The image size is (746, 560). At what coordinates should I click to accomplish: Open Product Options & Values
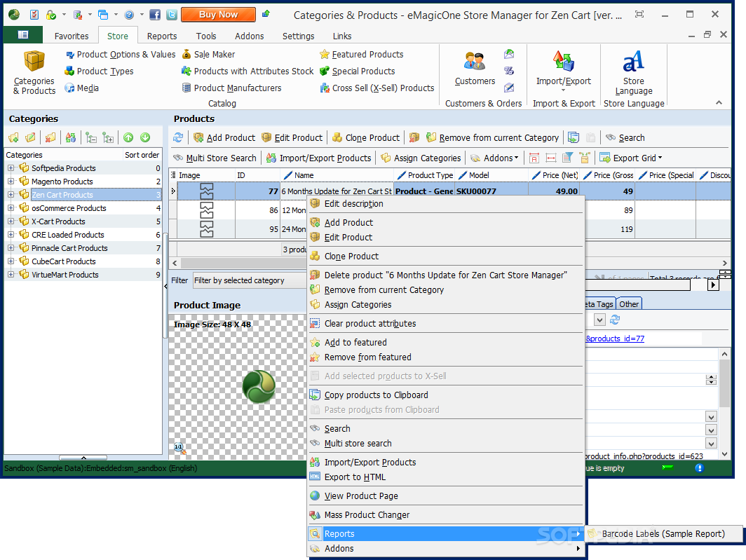tap(121, 54)
